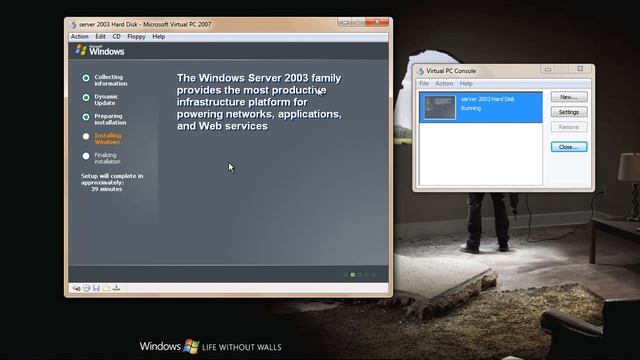
Task: Click the Close... button in Virtual PC Console
Action: pyautogui.click(x=569, y=147)
